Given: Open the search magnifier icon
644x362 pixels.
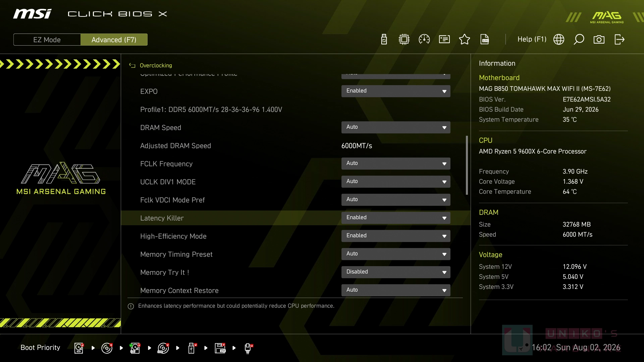Looking at the screenshot, I should (579, 40).
